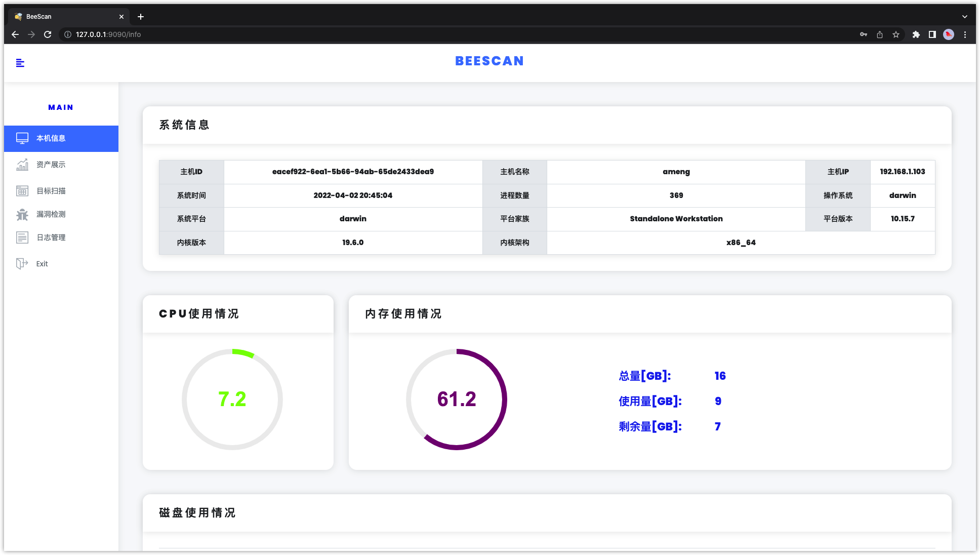Click the 日志管理 document icon
This screenshot has height=555, width=980.
(22, 237)
